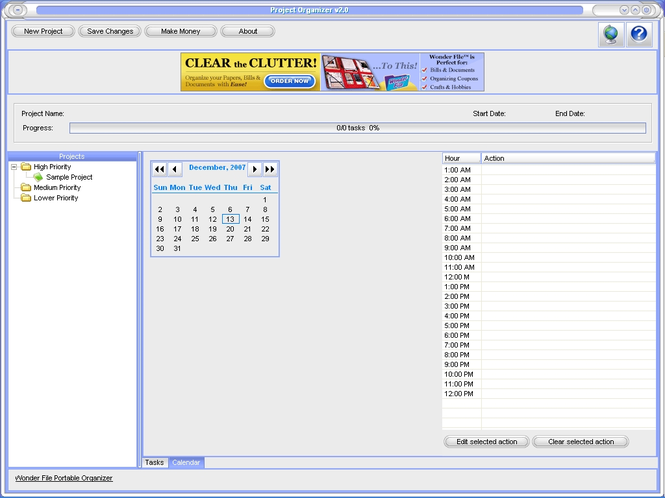Select the 3:00 PM hour row
Viewport: 665px width, 498px height.
tap(548, 306)
